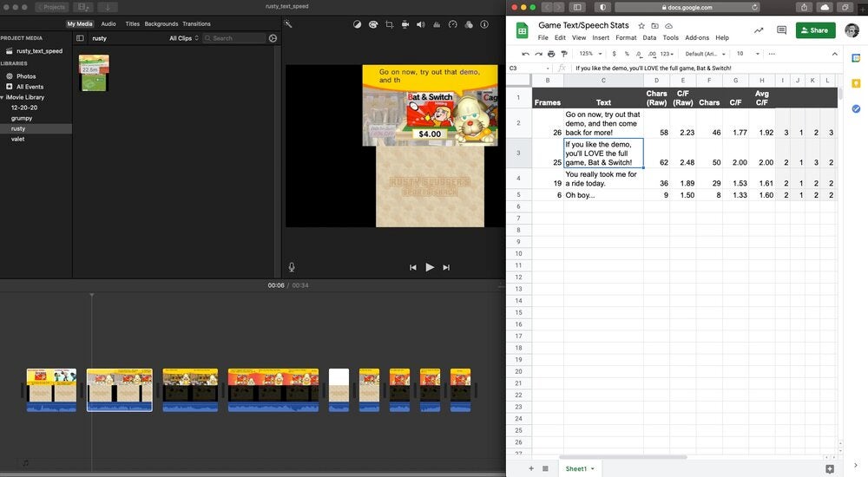Select the first clip in the iMovie timeline
Viewport: 868px width, 477px height.
[51, 390]
